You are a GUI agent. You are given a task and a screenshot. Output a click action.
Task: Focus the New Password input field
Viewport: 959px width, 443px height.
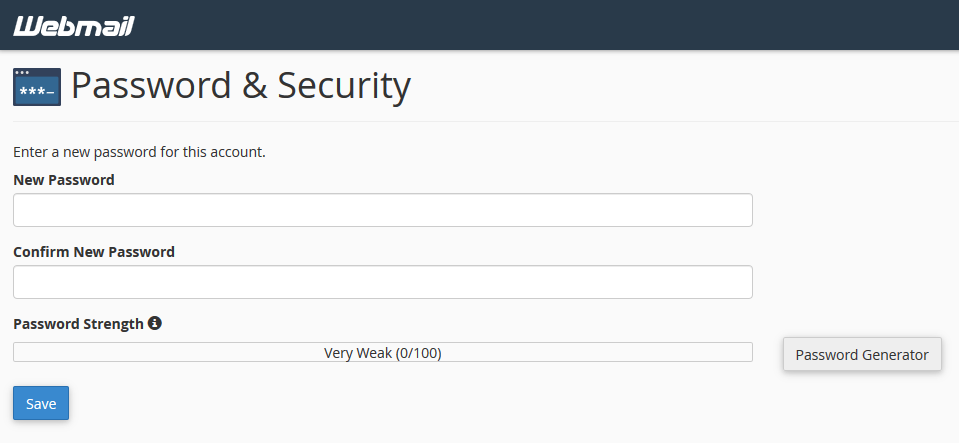[x=383, y=210]
